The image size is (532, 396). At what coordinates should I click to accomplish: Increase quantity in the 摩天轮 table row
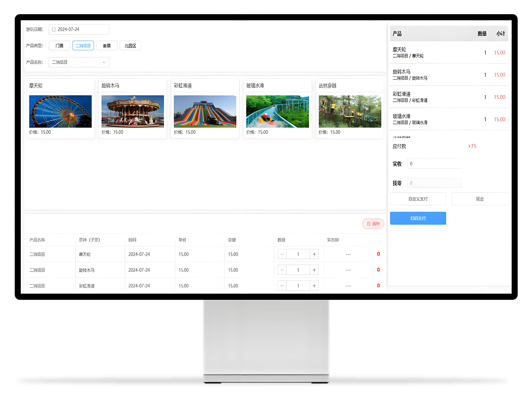point(314,254)
